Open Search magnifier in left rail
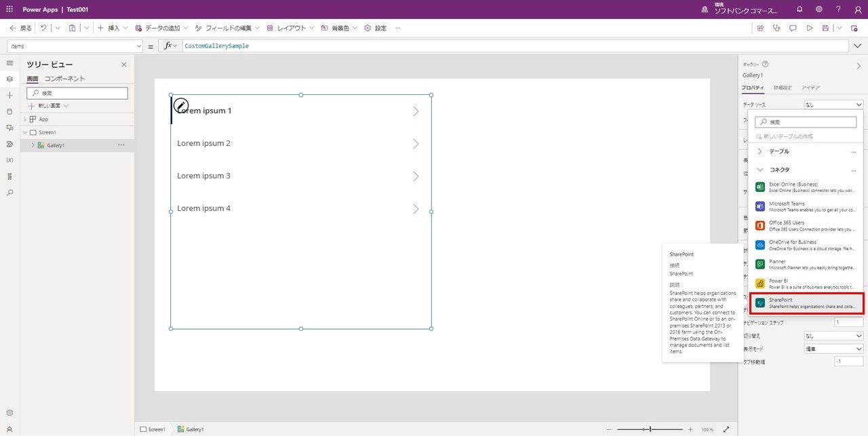 coord(9,193)
